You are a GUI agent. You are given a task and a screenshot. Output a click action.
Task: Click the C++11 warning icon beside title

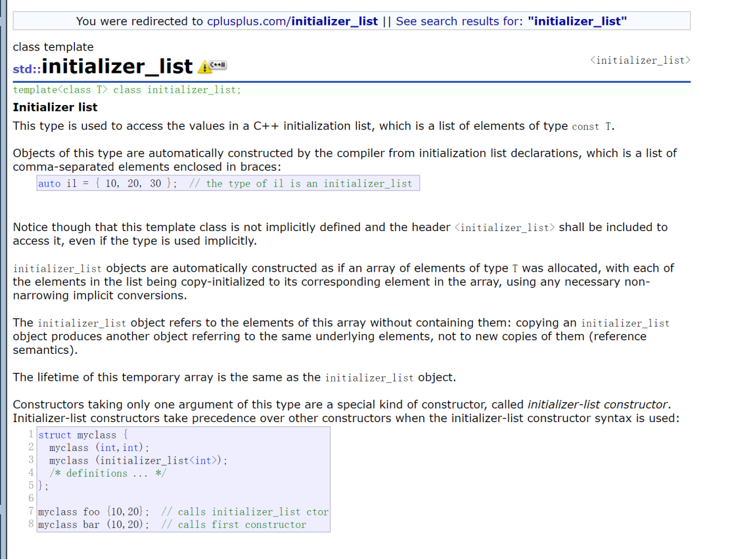[x=212, y=67]
